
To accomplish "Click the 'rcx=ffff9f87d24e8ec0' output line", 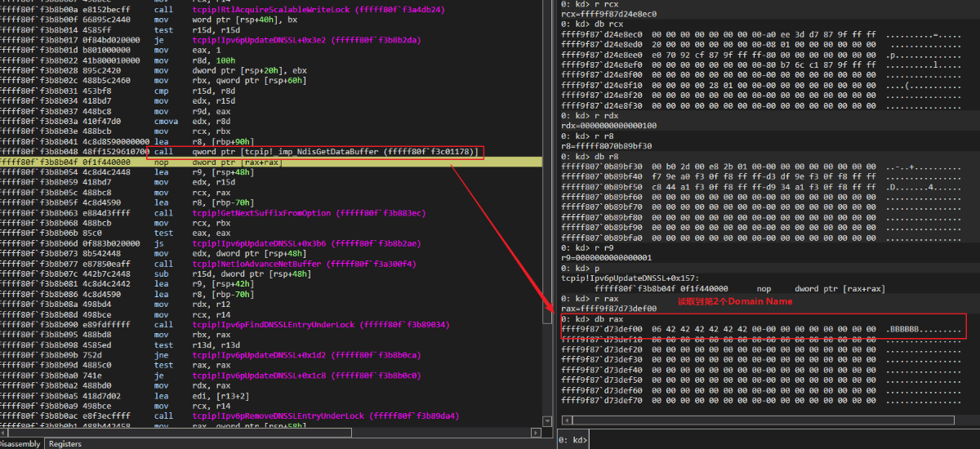I will pyautogui.click(x=609, y=15).
